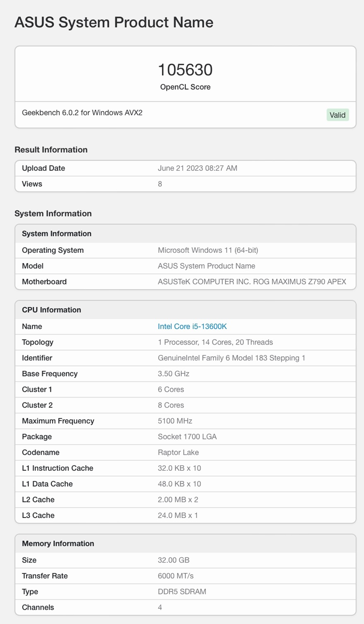Select Model value 'ASUS System Product Name'
The height and width of the screenshot is (624, 364).
tap(206, 266)
